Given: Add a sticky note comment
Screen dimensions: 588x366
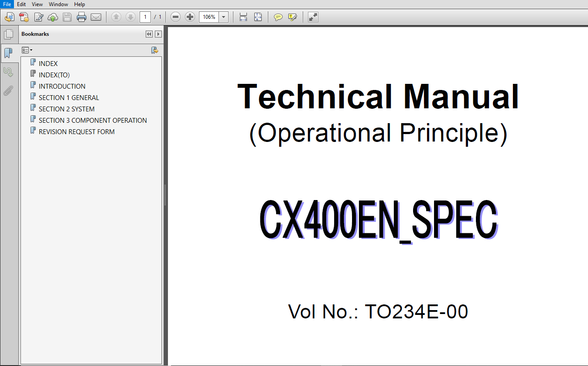Looking at the screenshot, I should pos(278,17).
